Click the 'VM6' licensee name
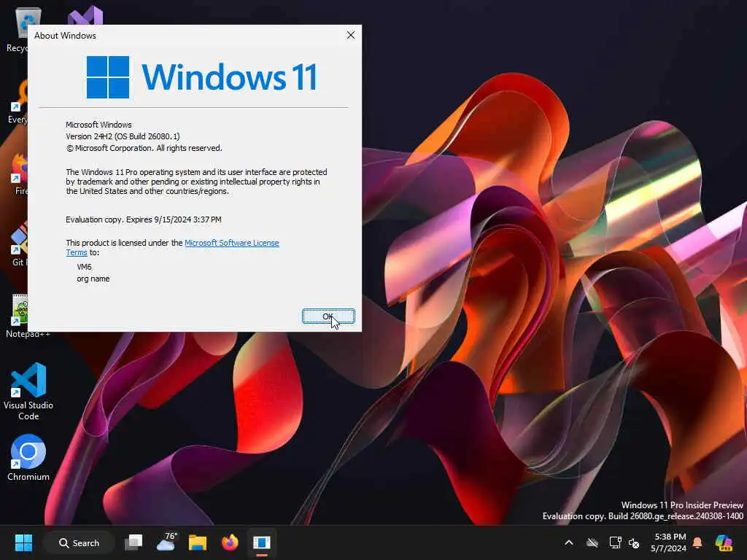Screen dimensions: 747x560 point(84,267)
